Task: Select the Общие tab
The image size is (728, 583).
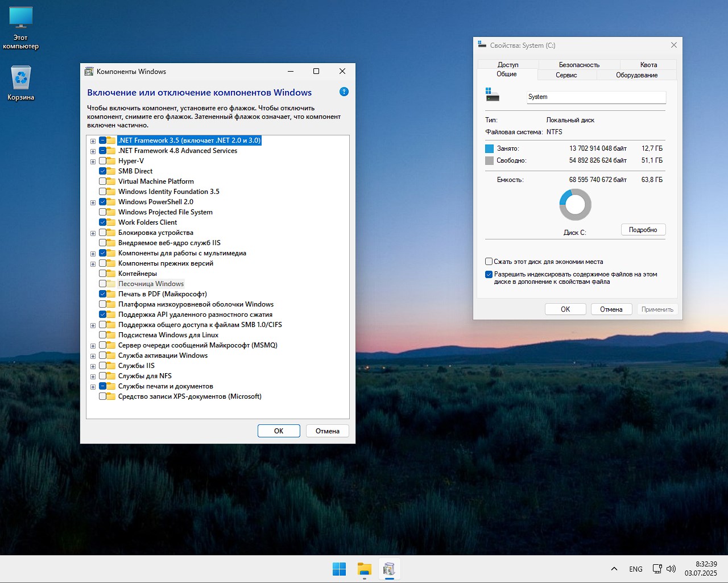Action: pyautogui.click(x=507, y=74)
